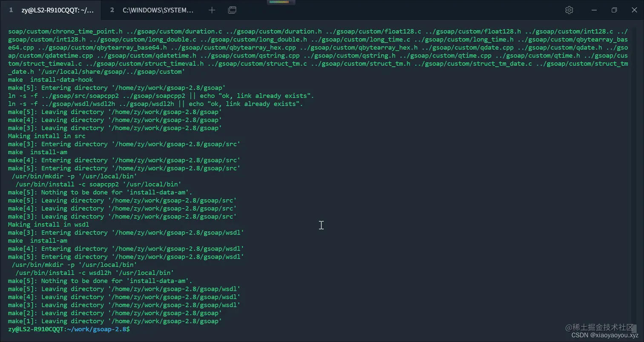This screenshot has width=644, height=342.
Task: Click 'make[3]: Entering directory' gsoap/src line
Action: [x=124, y=144]
